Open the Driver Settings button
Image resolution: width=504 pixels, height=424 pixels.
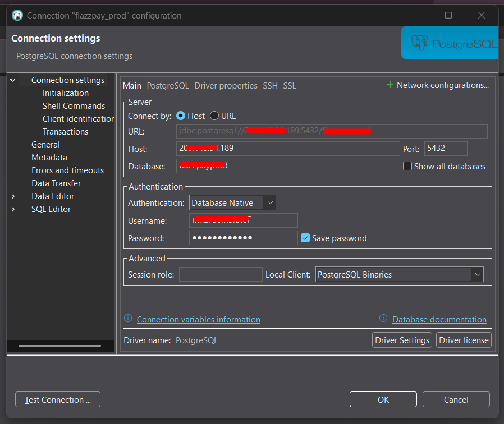tap(402, 340)
